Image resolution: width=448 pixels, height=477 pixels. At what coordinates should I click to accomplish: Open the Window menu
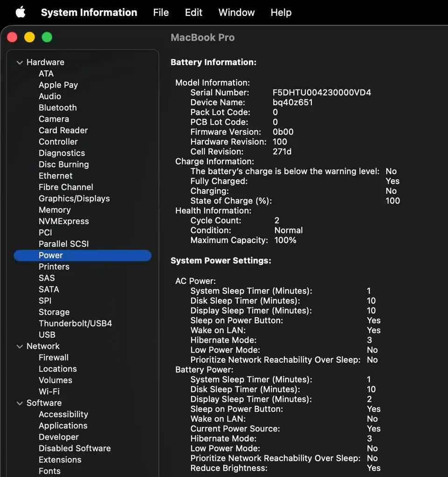click(x=236, y=13)
